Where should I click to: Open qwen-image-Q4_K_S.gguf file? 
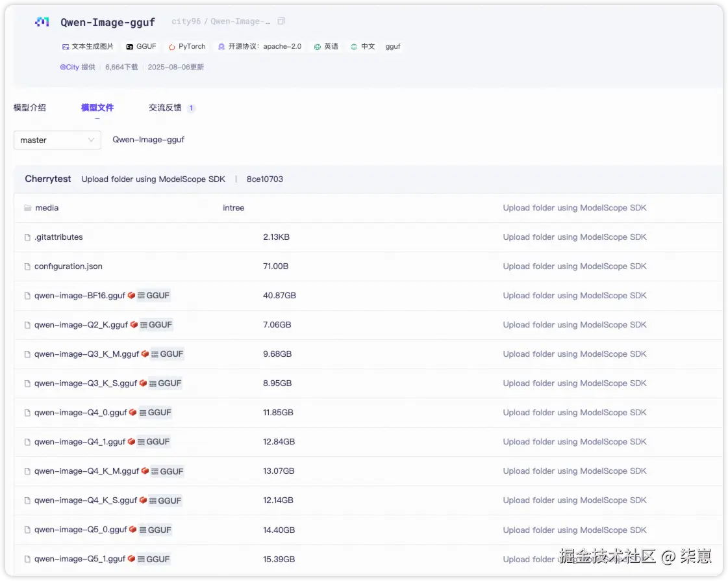(x=86, y=500)
